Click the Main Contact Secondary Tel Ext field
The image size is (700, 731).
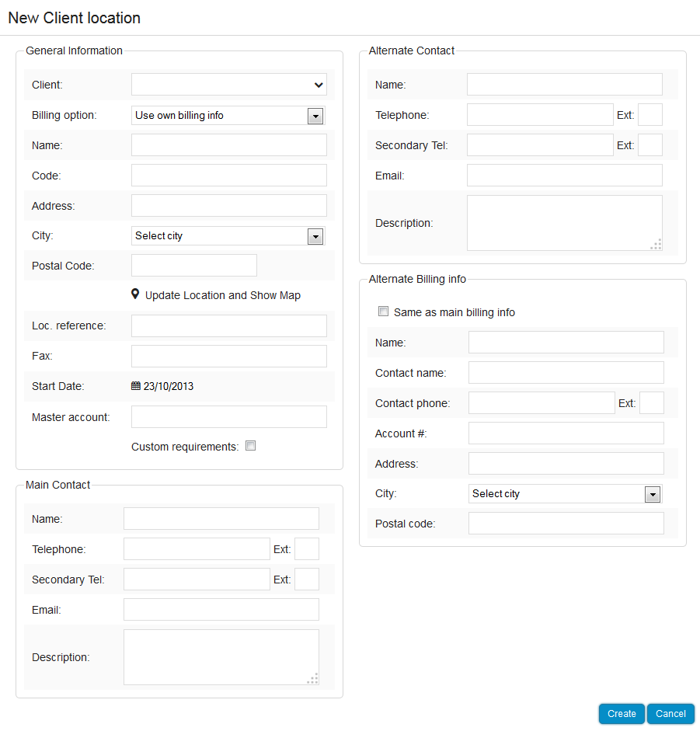tap(307, 579)
